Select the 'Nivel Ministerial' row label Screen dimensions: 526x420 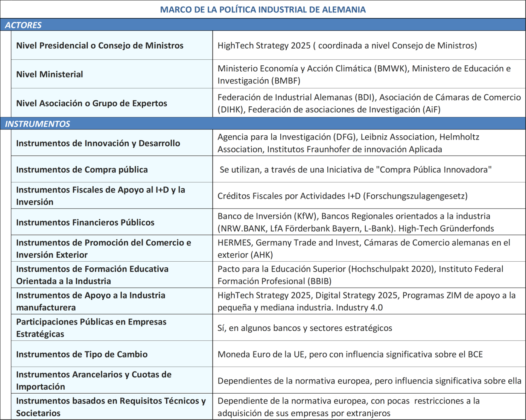(x=50, y=74)
